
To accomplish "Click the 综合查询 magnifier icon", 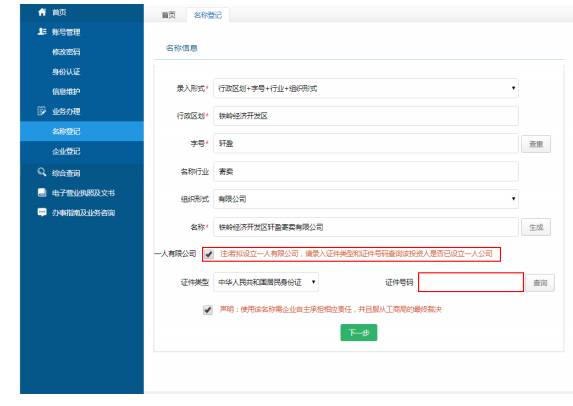I will (x=42, y=172).
